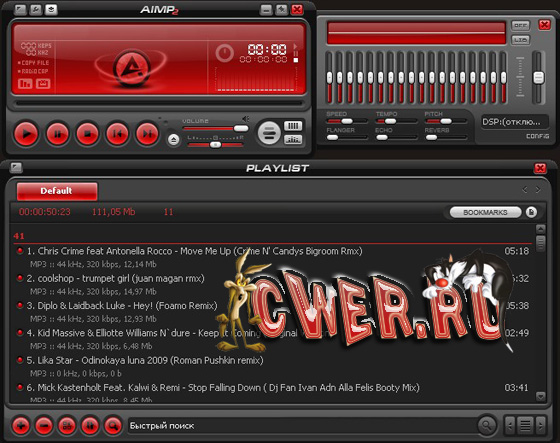Focus the Быстрый поиск search field
This screenshot has width=560, height=443.
tap(302, 425)
